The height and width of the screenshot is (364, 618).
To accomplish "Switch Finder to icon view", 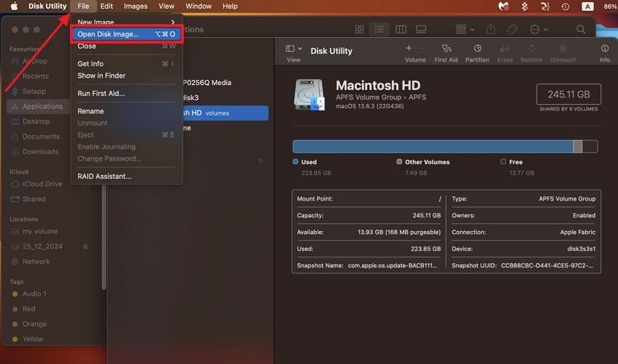I will click(359, 30).
